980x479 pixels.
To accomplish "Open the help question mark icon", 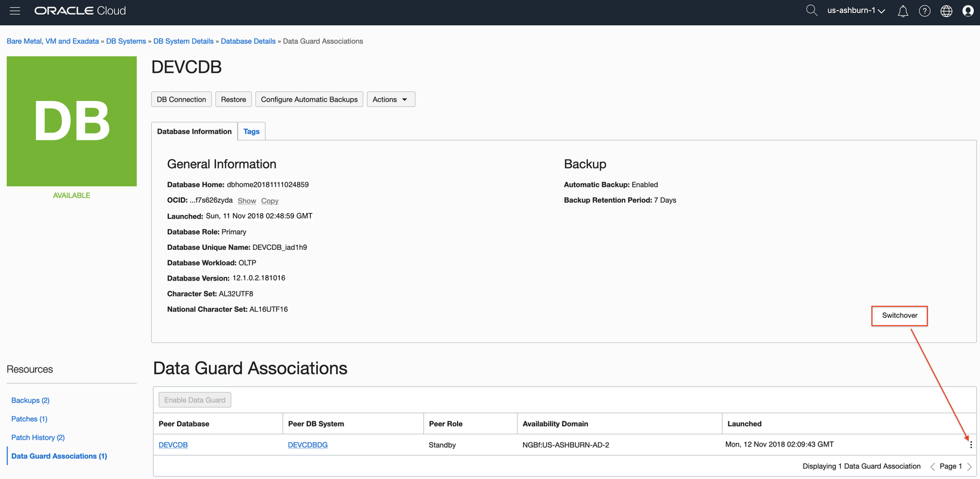I will [925, 11].
